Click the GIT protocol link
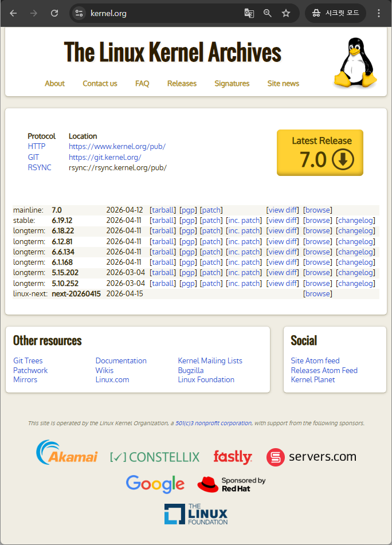This screenshot has width=392, height=545. tap(33, 157)
